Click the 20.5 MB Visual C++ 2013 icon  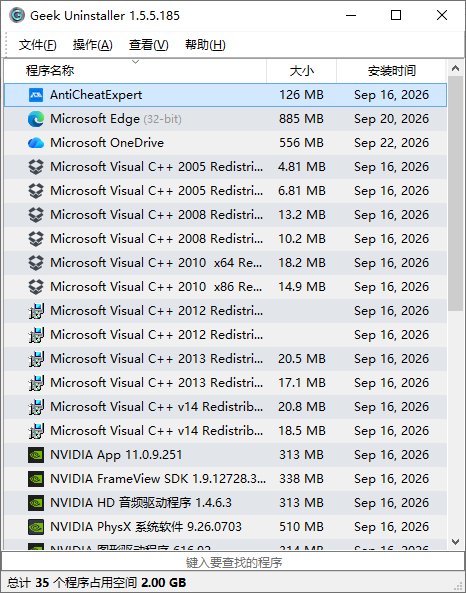click(x=36, y=359)
